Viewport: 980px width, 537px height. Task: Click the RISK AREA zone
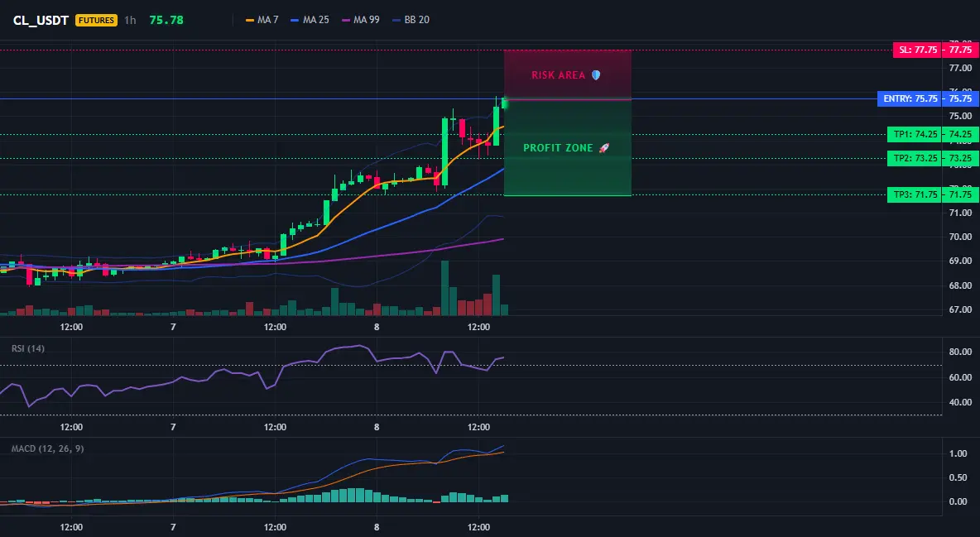coord(568,75)
